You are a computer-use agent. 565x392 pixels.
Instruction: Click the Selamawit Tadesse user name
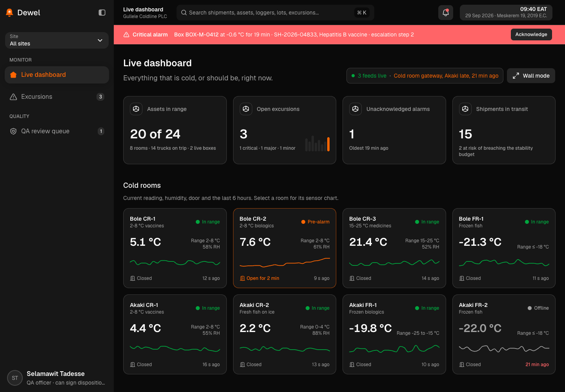click(x=56, y=374)
